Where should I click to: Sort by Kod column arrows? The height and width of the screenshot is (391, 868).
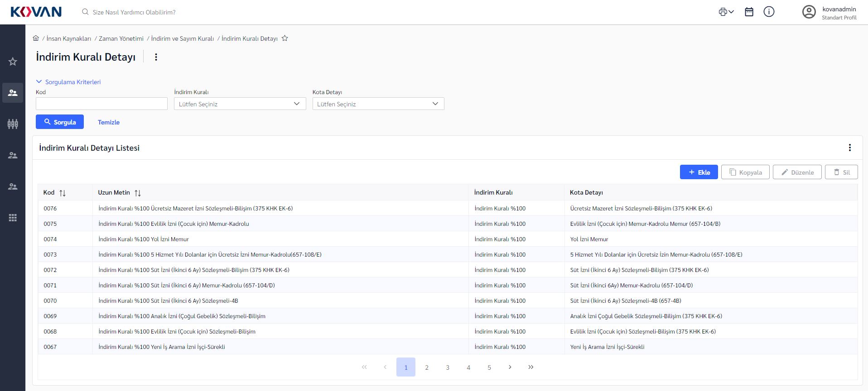(x=63, y=193)
